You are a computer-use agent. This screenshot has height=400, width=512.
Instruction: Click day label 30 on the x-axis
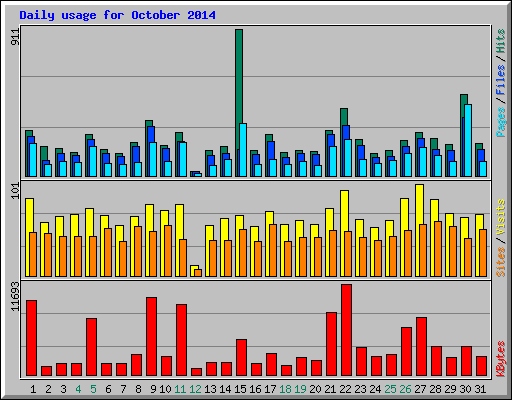click(x=465, y=389)
